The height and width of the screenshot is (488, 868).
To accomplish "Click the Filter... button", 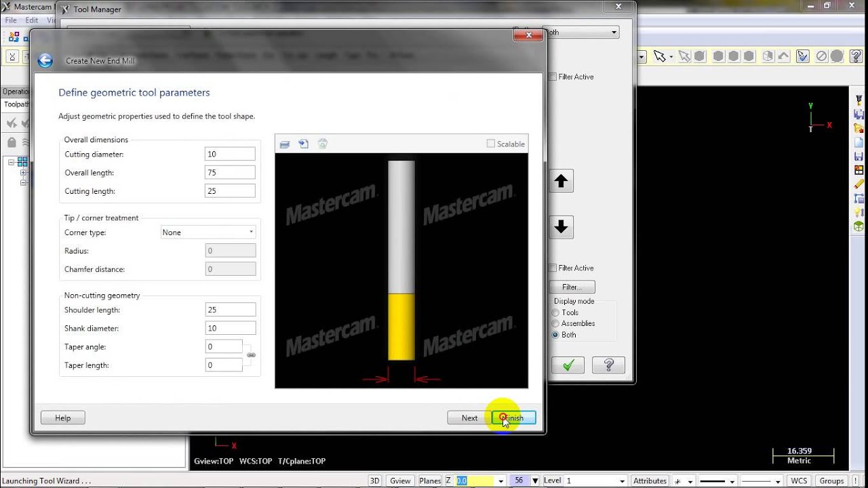I will point(572,287).
